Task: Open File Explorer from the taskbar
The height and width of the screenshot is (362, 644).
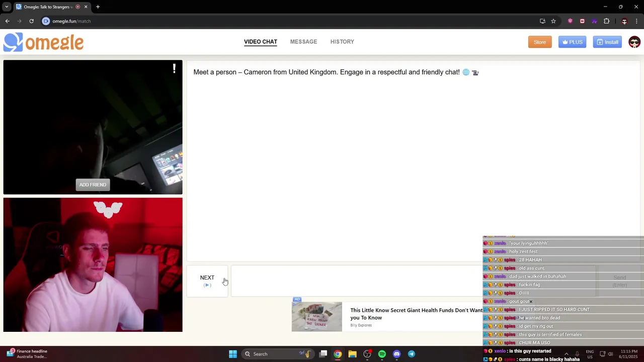Action: [x=352, y=354]
